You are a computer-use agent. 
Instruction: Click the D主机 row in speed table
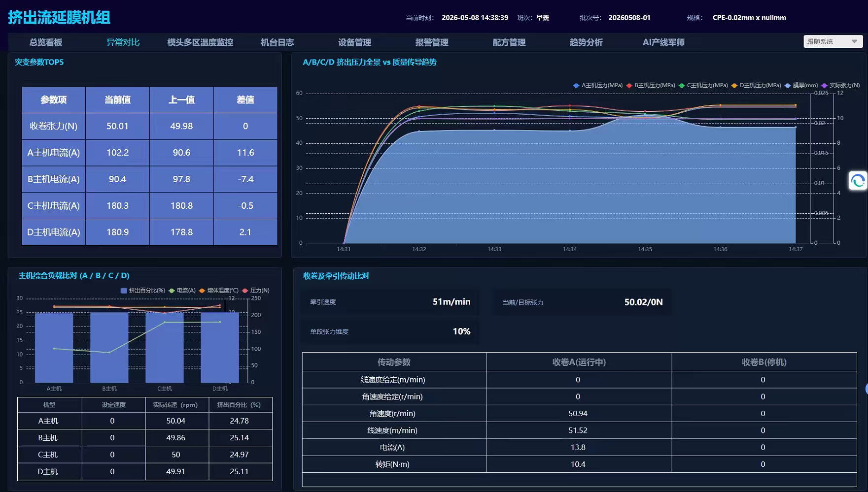[145, 471]
